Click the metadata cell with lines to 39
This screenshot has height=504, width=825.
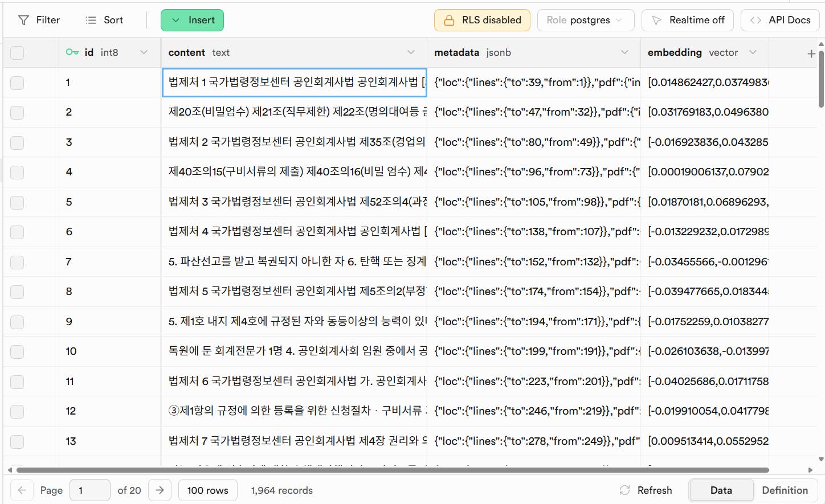[x=534, y=83]
